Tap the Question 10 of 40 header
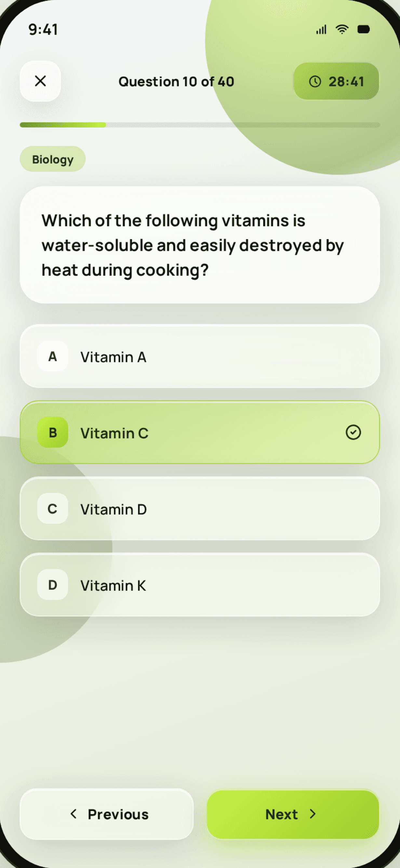The width and height of the screenshot is (400, 868). tap(176, 82)
